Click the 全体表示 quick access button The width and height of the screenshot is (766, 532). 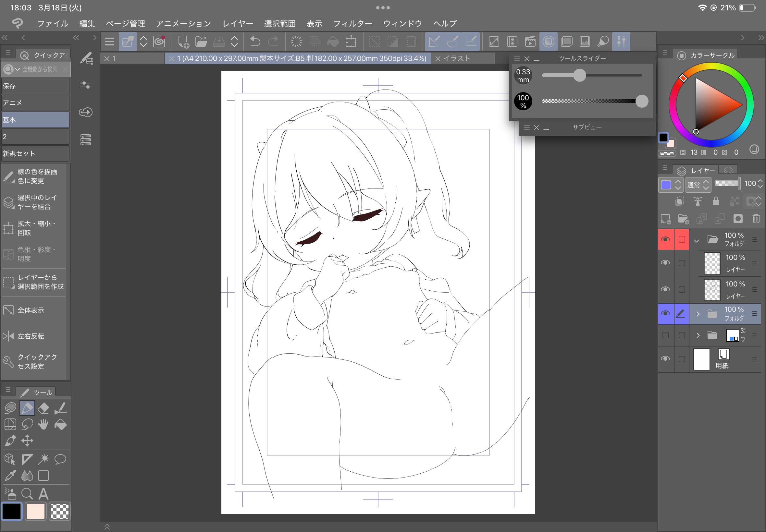31,310
